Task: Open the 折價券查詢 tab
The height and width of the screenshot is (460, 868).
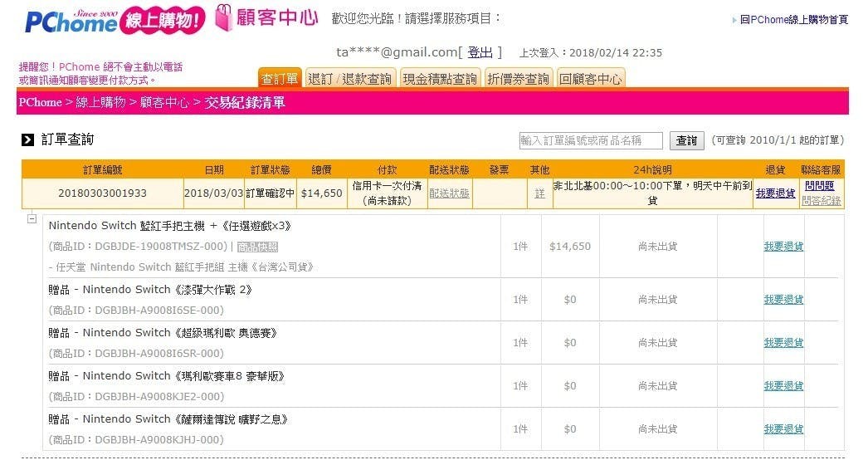Action: tap(518, 79)
